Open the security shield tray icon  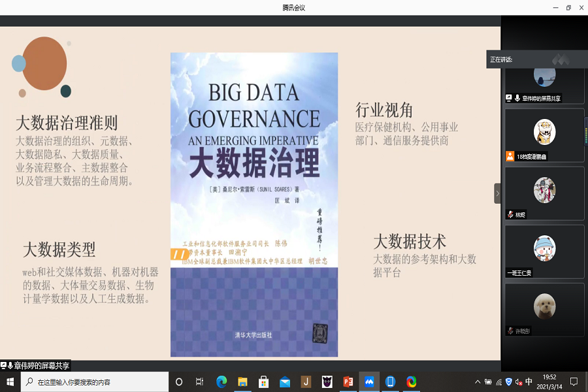(x=508, y=382)
